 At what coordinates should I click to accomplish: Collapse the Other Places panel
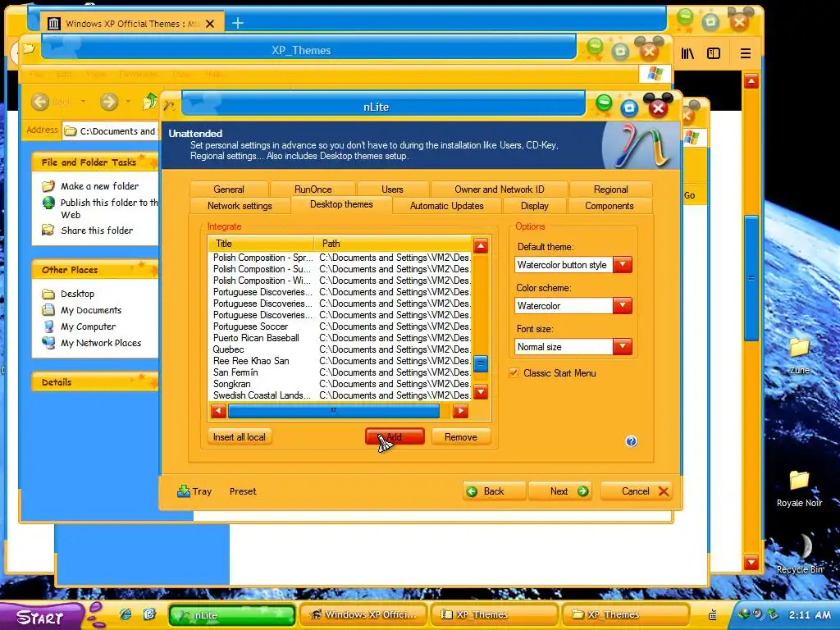(94, 270)
